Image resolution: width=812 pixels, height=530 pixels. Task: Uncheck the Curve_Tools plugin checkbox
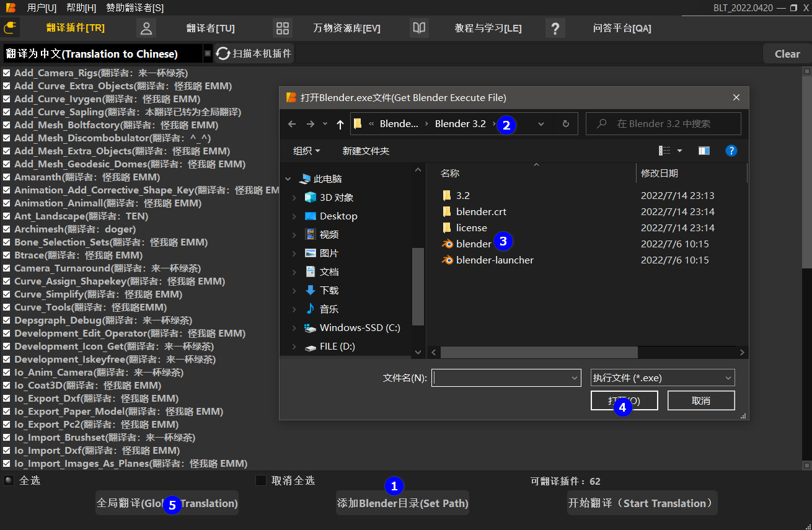pos(6,307)
